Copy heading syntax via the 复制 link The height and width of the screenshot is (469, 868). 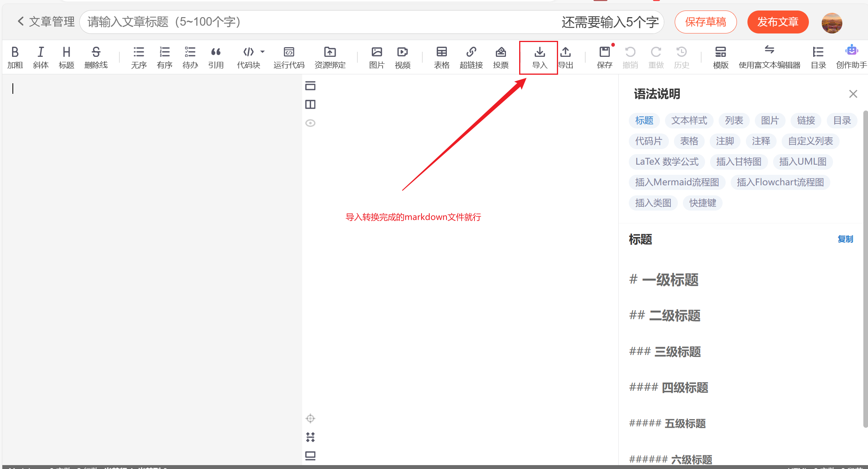click(845, 239)
